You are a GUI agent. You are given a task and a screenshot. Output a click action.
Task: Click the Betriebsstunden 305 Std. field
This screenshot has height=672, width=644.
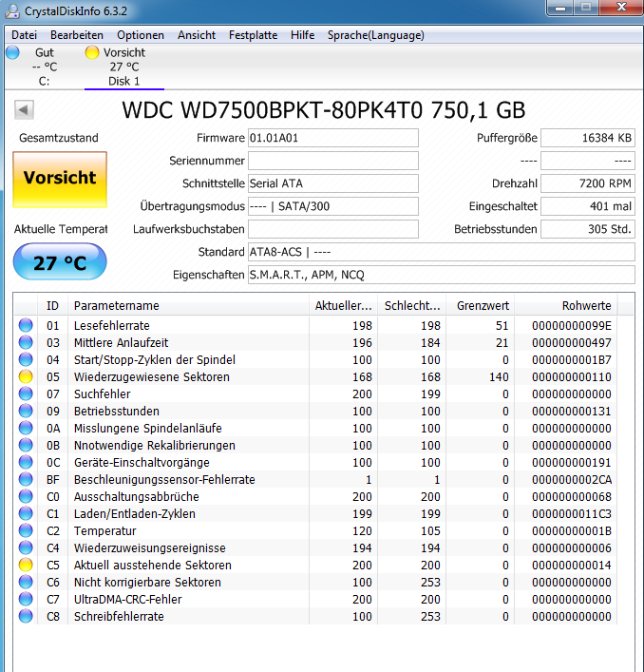(x=587, y=229)
